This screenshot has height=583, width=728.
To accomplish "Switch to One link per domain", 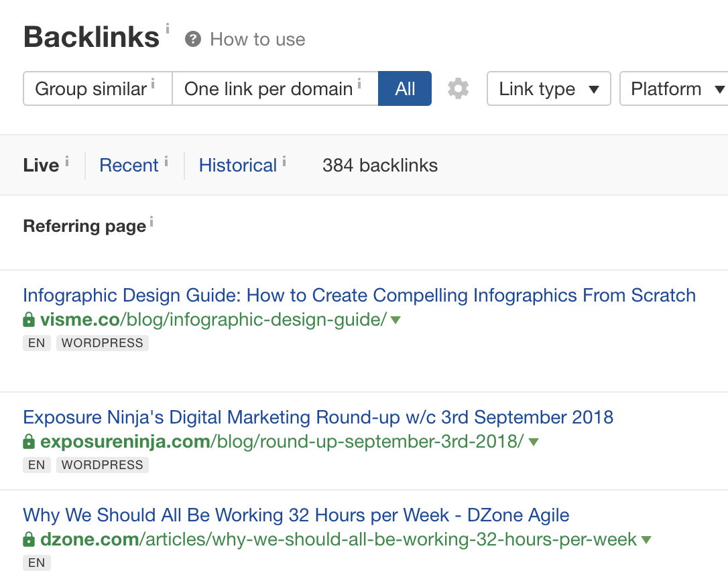I will click(x=269, y=89).
